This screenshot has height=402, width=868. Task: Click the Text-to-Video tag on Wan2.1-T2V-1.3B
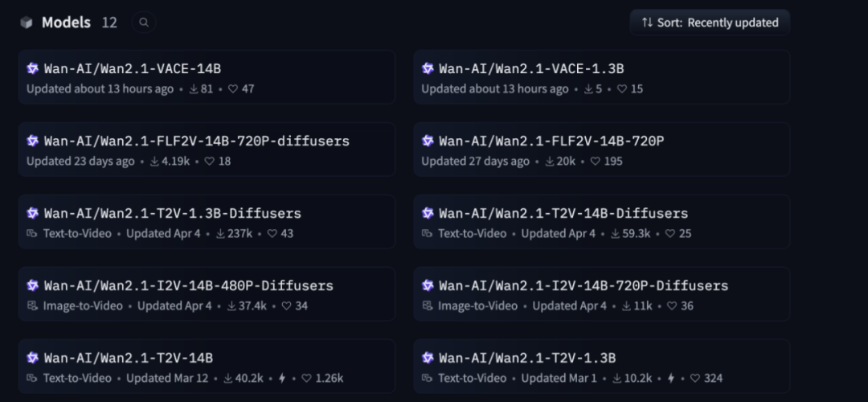click(473, 379)
